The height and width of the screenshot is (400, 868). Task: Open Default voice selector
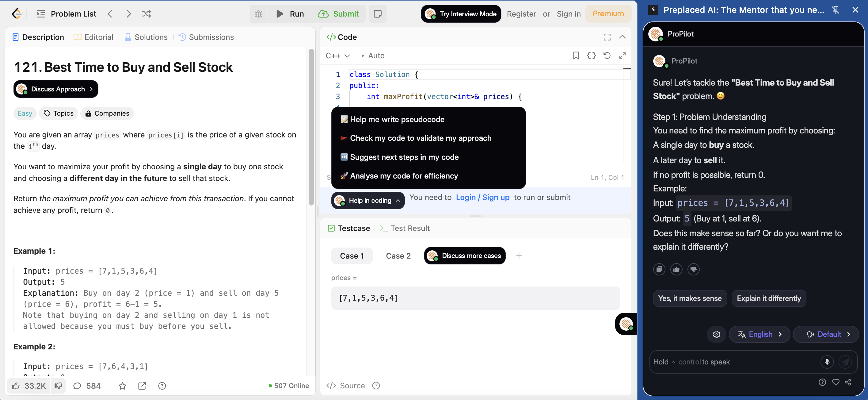click(825, 334)
